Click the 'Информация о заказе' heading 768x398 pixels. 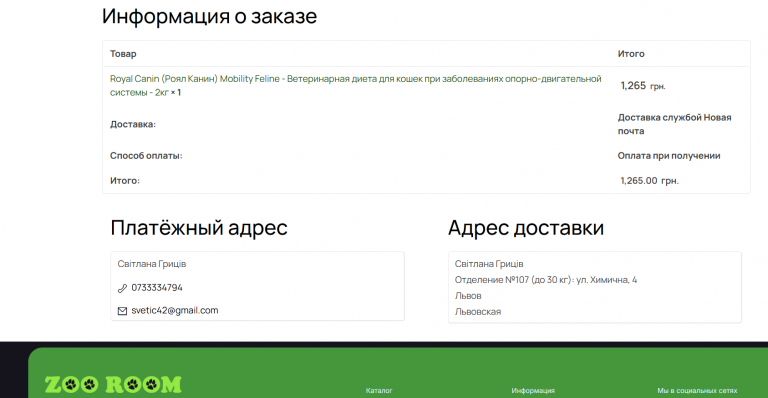(209, 16)
